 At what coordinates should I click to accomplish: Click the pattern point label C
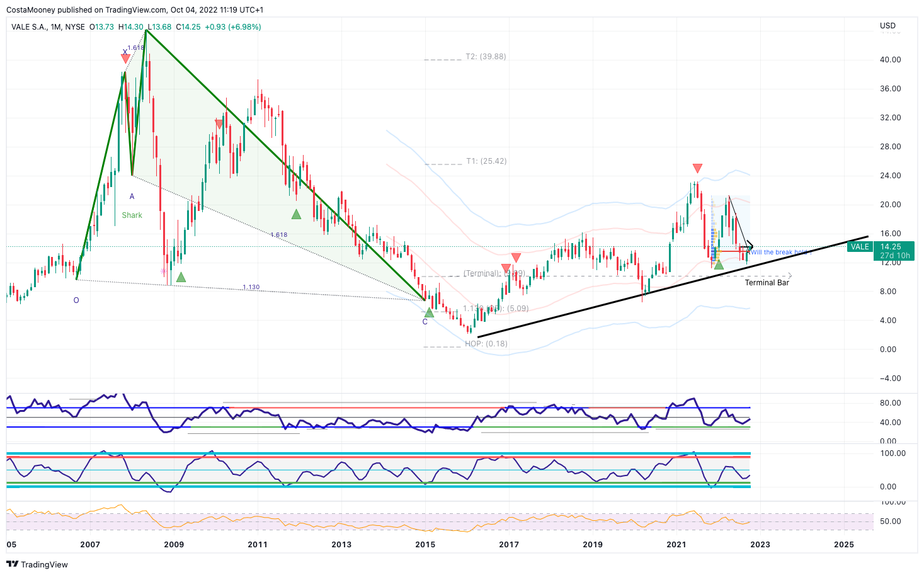point(425,322)
